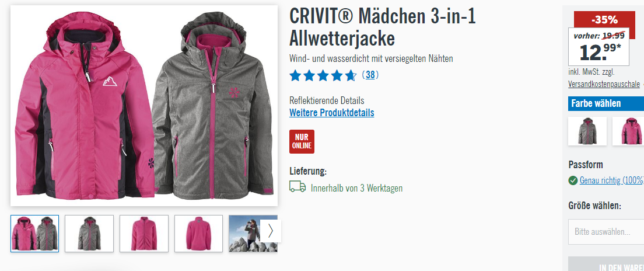Click the green Passform checkmark icon
The image size is (644, 271).
click(x=573, y=180)
